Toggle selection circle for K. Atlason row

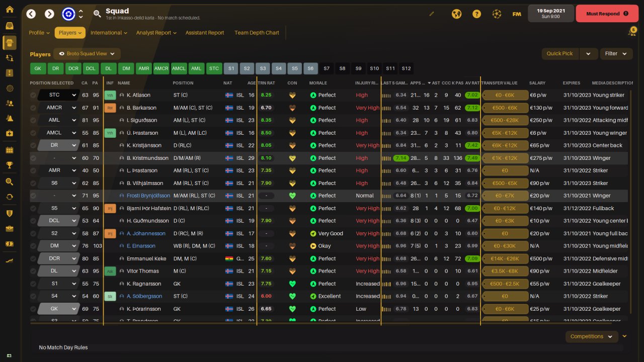(x=33, y=95)
